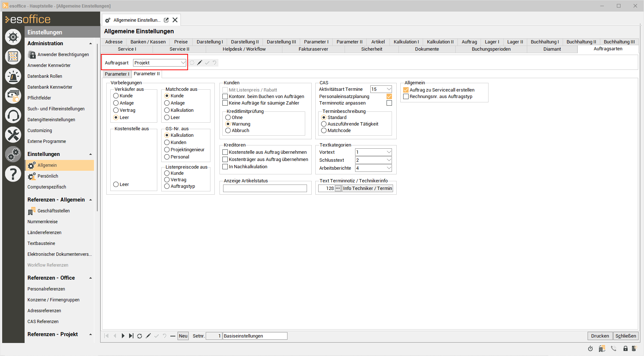Click the Anzeige Artikelstatus input field
This screenshot has width=644, height=356.
coord(265,188)
